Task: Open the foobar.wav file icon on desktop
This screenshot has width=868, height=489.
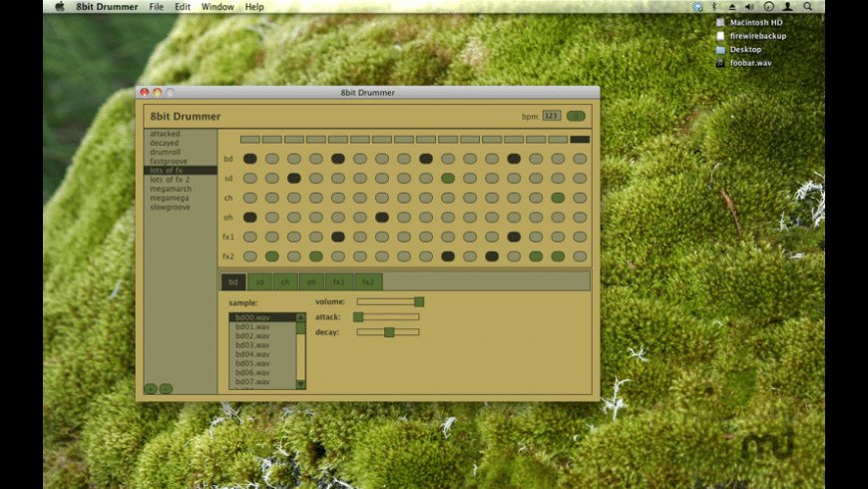Action: (x=720, y=63)
